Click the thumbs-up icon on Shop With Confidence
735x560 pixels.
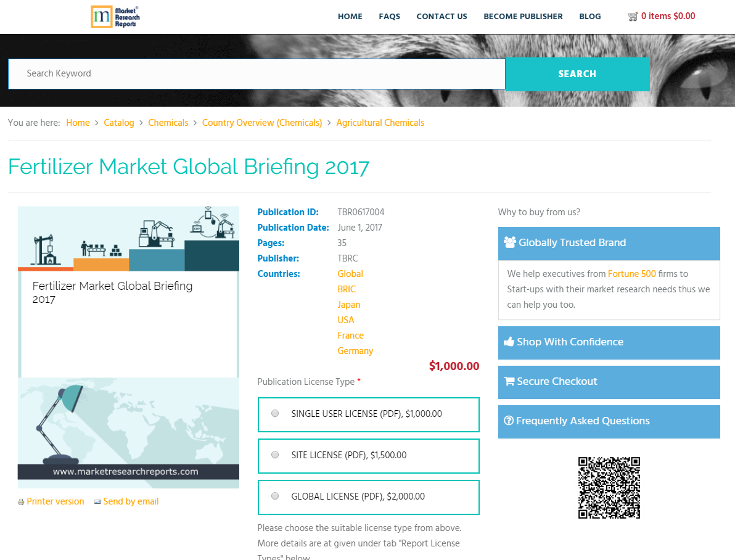pos(509,342)
